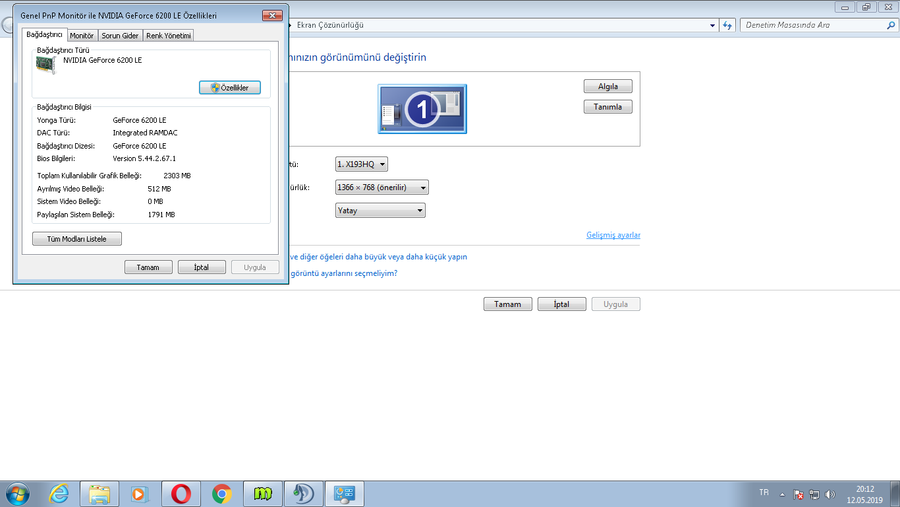Open Action Center flag tray icon

(x=798, y=494)
